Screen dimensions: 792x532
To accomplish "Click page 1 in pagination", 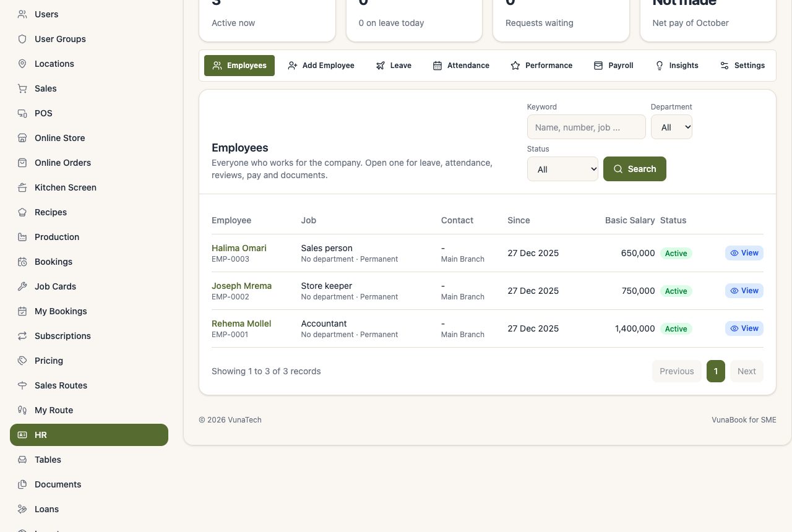I will point(716,371).
